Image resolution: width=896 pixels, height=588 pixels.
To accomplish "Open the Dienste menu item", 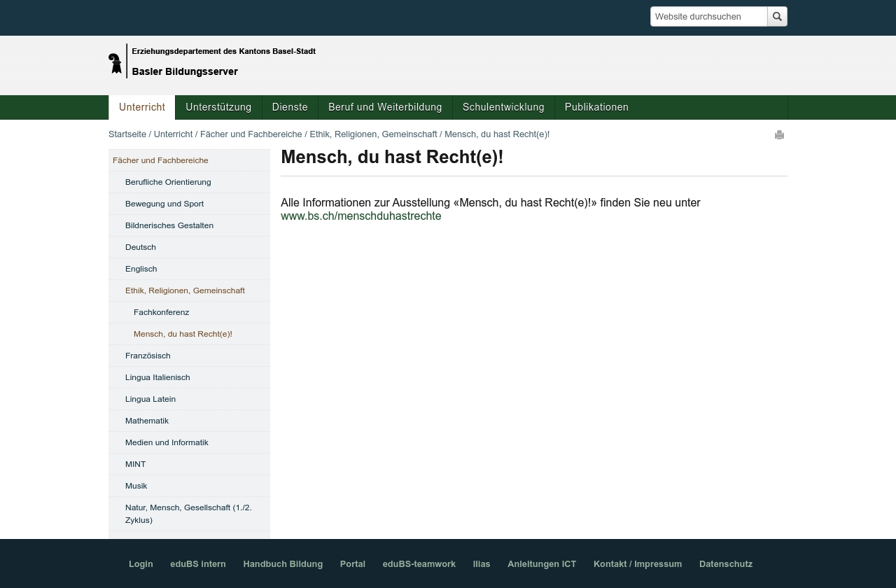I will pos(290,107).
